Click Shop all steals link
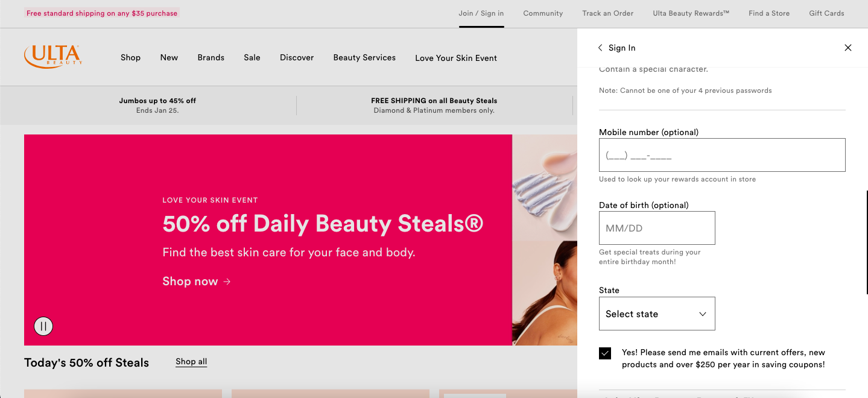868x398 pixels. point(191,362)
